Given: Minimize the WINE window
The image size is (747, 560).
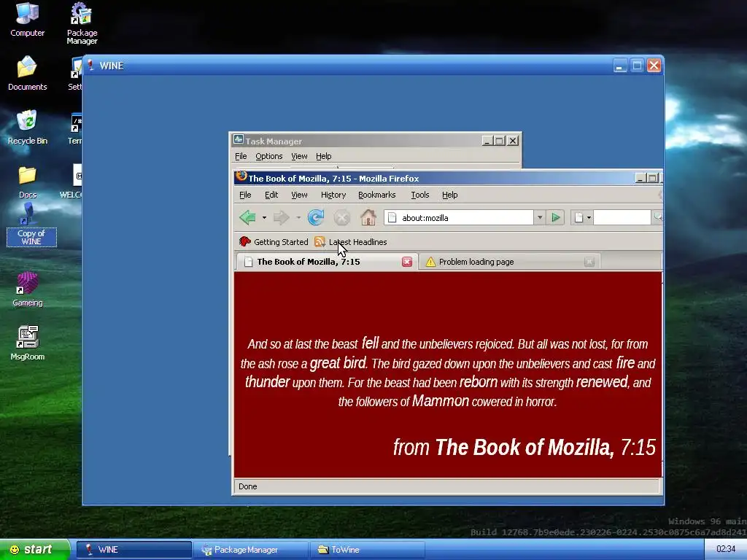Looking at the screenshot, I should 620,65.
